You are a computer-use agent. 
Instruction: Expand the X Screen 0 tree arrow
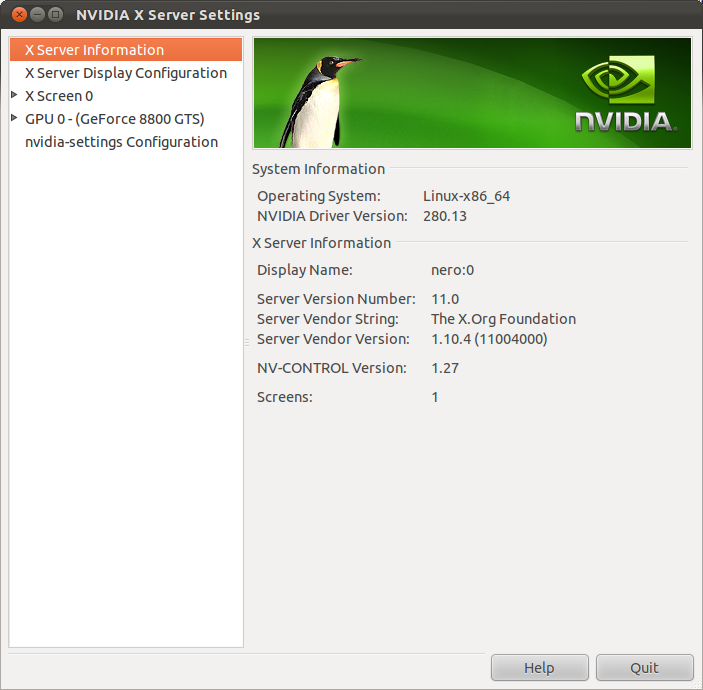(14, 96)
